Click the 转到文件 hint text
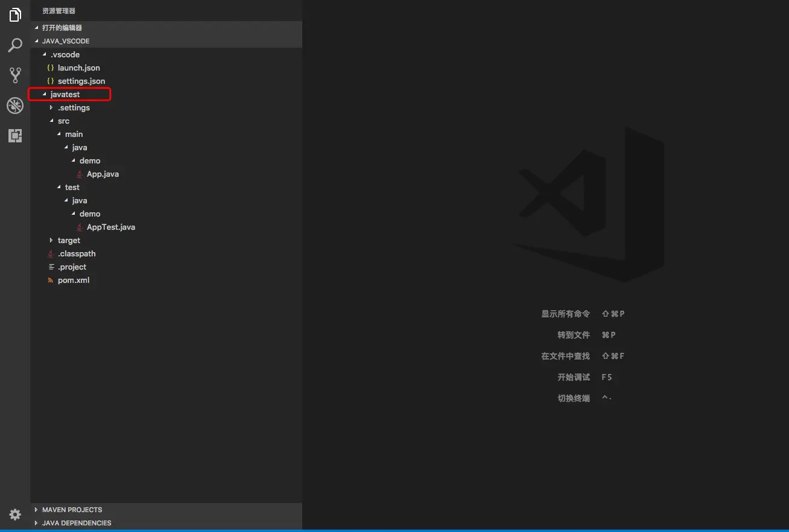Screen dimensions: 789x532 (x=574, y=335)
